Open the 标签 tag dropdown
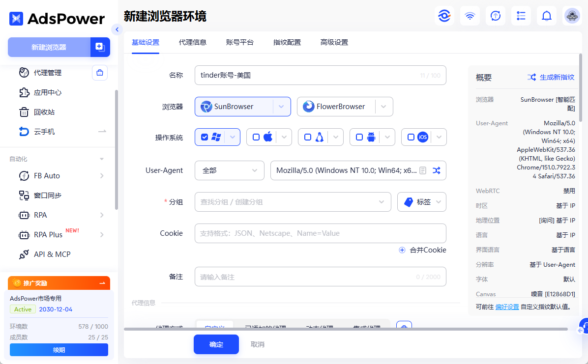This screenshot has height=364, width=588. 422,202
